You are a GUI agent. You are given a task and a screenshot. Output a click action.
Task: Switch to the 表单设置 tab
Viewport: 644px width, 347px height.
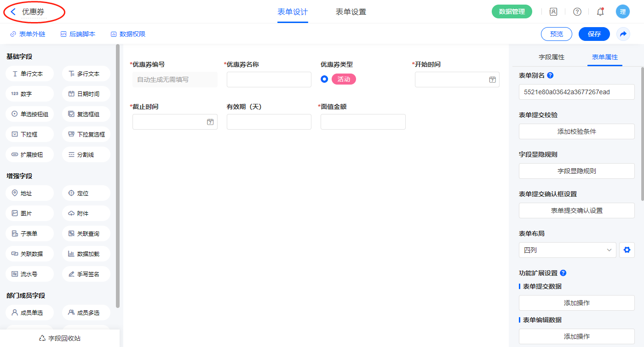(351, 12)
